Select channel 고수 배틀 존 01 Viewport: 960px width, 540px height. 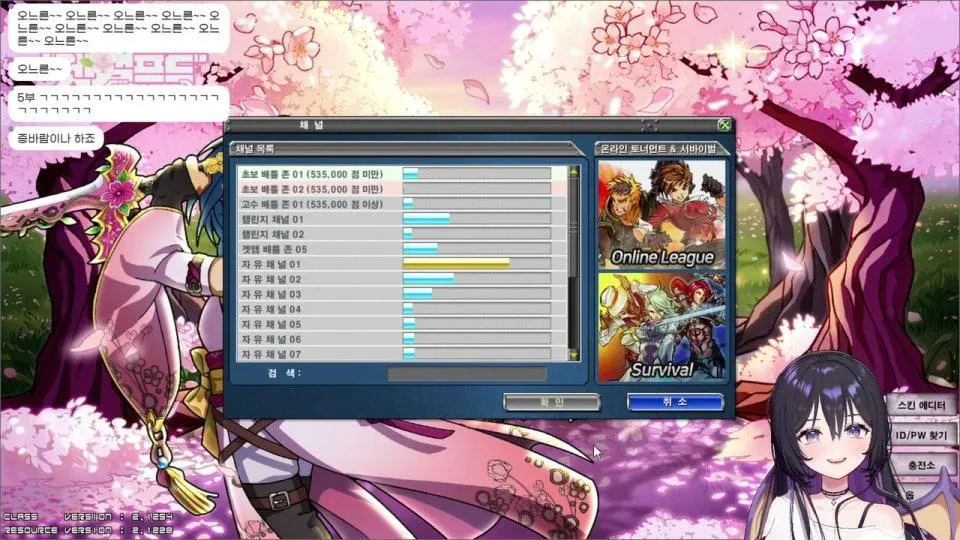(402, 204)
